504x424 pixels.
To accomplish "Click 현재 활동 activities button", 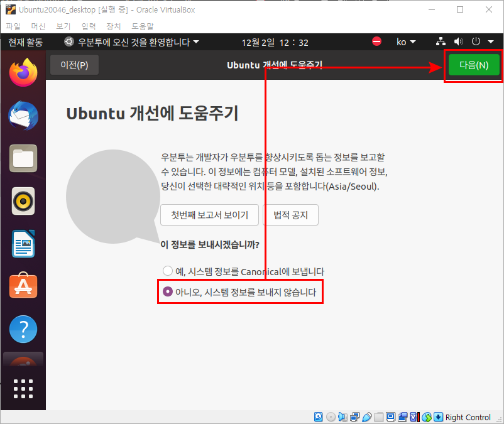I will [x=25, y=42].
